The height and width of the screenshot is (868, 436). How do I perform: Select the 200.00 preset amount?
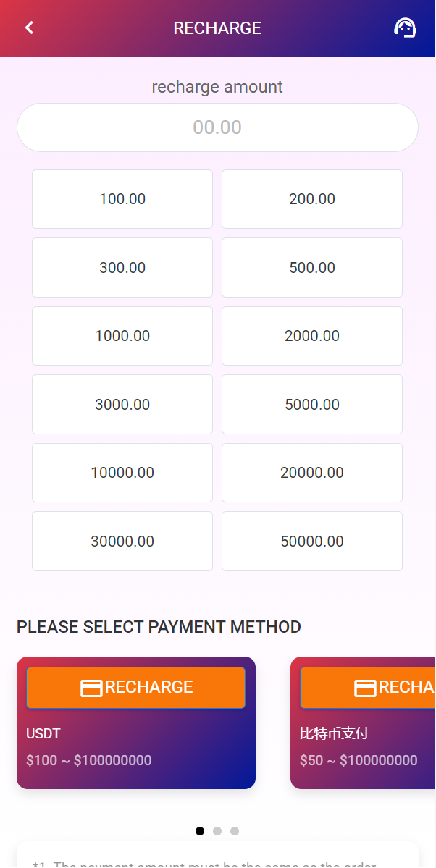tap(311, 198)
